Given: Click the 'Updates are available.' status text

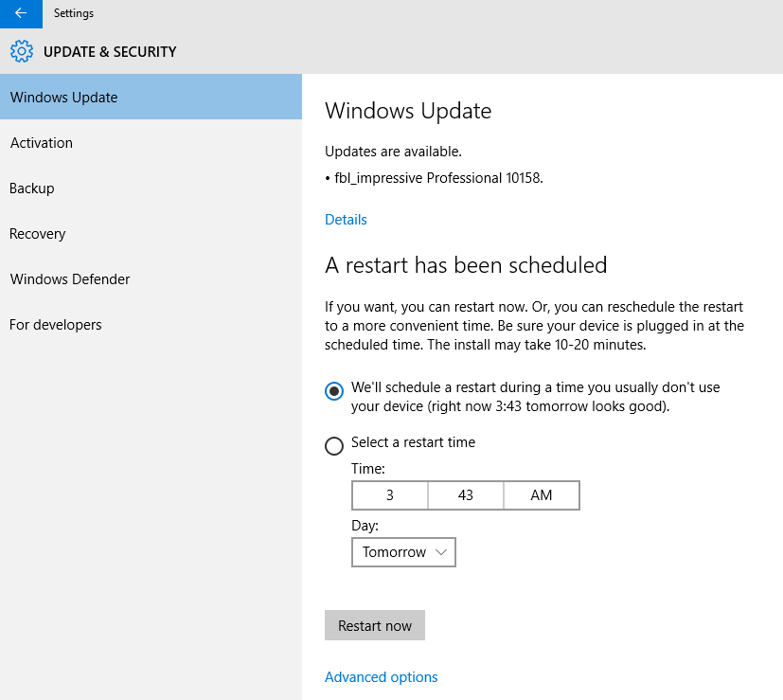Looking at the screenshot, I should coord(393,152).
